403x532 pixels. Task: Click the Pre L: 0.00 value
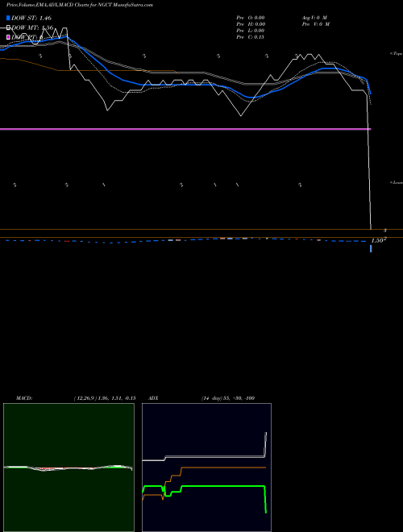pos(251,31)
